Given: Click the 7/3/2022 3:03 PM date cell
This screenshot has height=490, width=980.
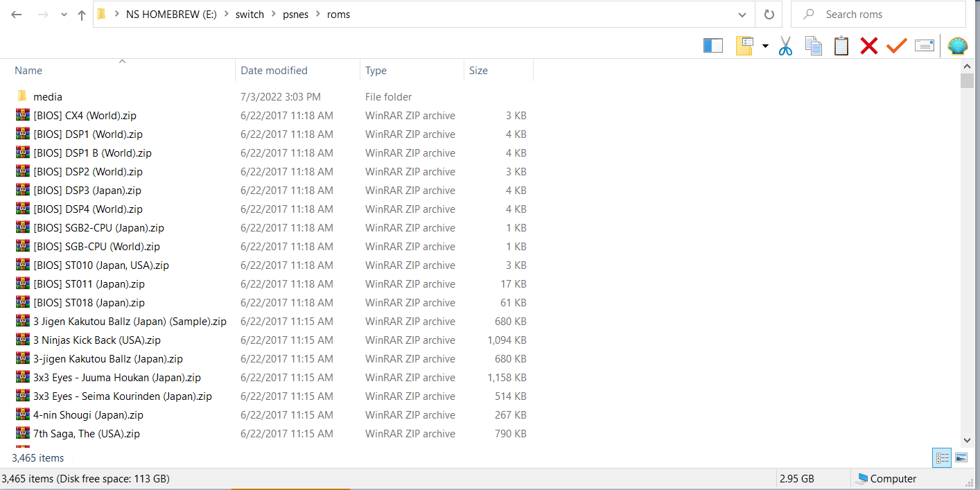Looking at the screenshot, I should (281, 96).
